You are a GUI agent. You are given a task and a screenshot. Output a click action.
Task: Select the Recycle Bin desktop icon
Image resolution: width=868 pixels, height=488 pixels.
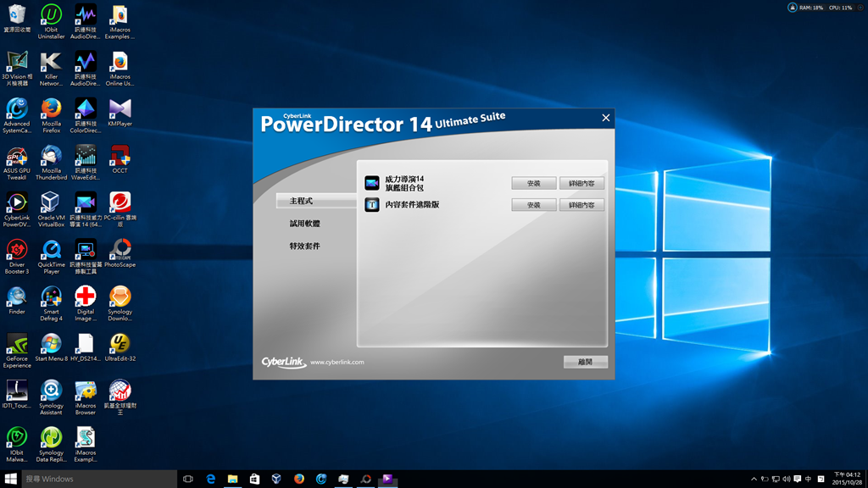pos(17,20)
